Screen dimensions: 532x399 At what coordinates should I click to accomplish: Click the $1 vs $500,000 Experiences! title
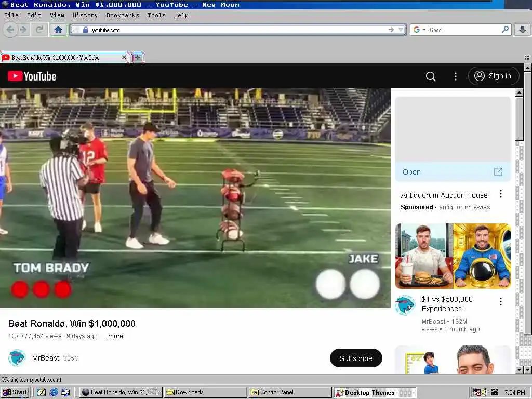click(447, 304)
